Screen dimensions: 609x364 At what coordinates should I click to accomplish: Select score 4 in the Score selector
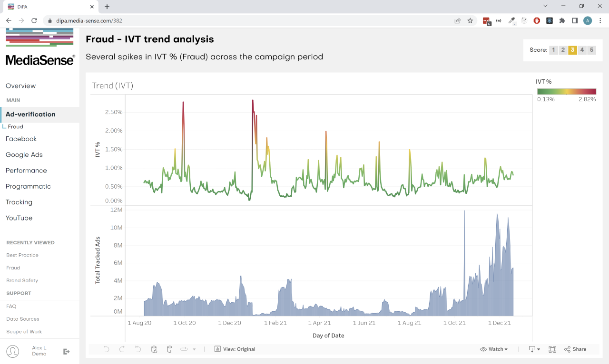pyautogui.click(x=582, y=50)
